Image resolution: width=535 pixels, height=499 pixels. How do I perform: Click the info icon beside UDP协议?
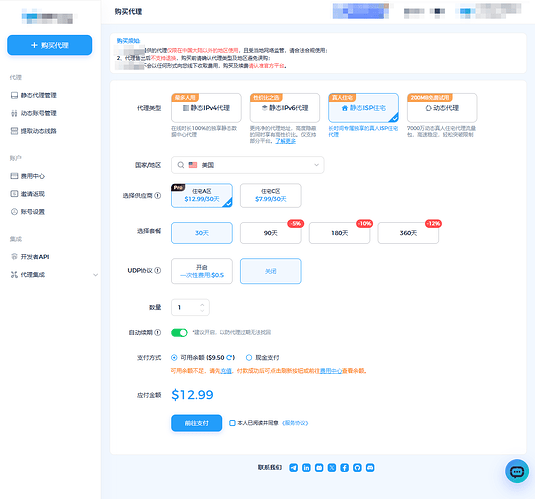pos(158,270)
